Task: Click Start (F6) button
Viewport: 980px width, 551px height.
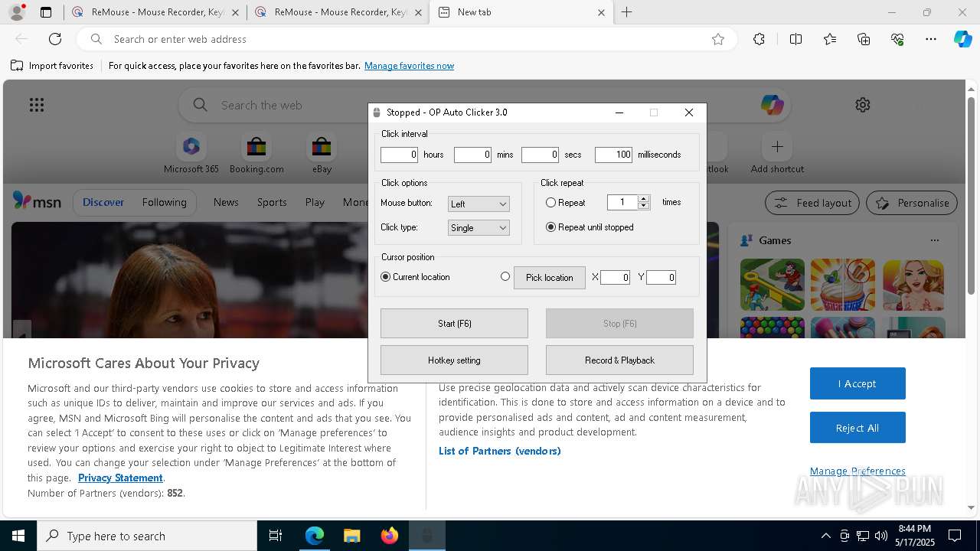Action: [x=454, y=324]
